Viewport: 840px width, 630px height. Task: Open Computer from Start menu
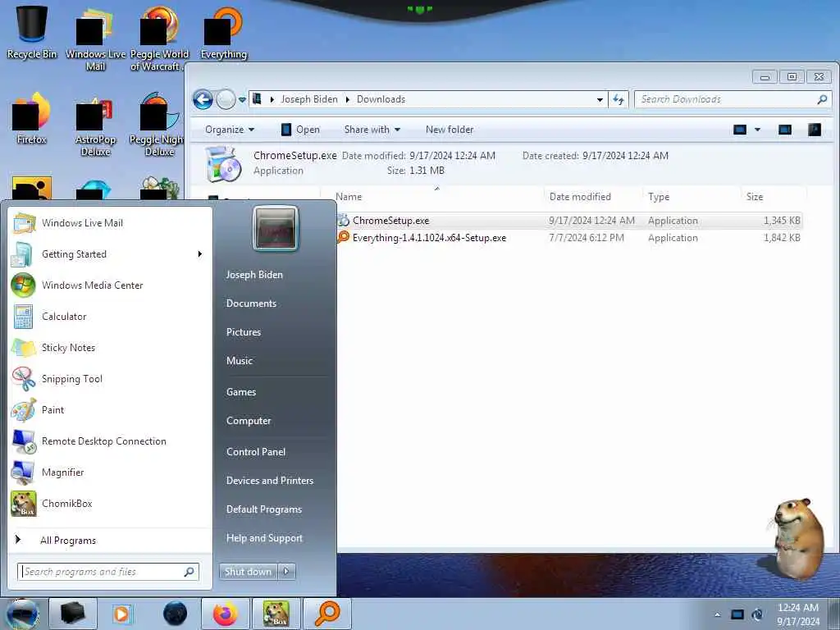click(249, 421)
